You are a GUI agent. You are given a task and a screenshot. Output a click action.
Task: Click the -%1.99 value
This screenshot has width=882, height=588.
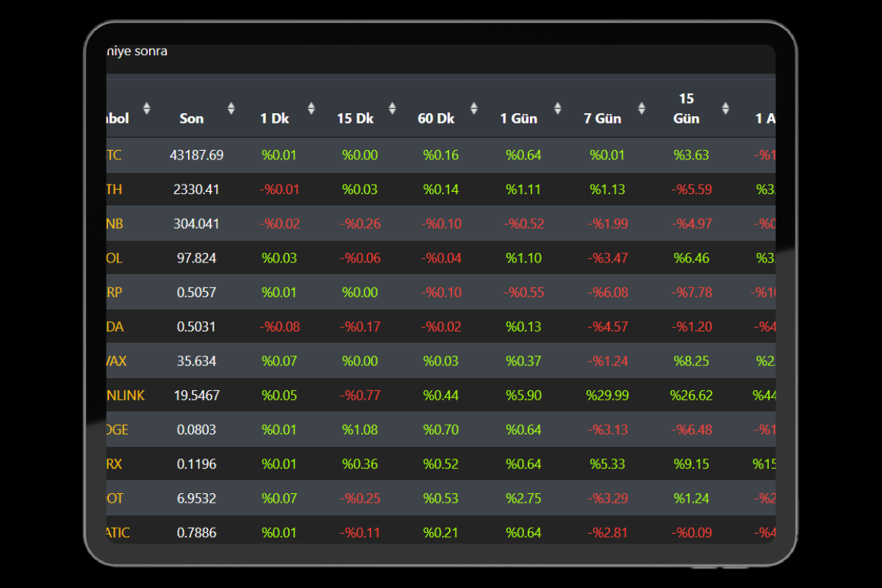coord(607,223)
